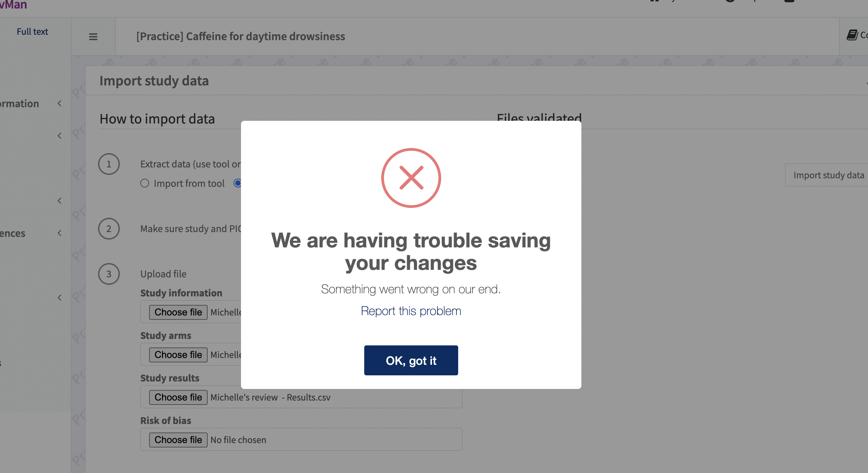The width and height of the screenshot is (868, 473).
Task: Select the Import from tool radio button
Action: pyautogui.click(x=145, y=183)
